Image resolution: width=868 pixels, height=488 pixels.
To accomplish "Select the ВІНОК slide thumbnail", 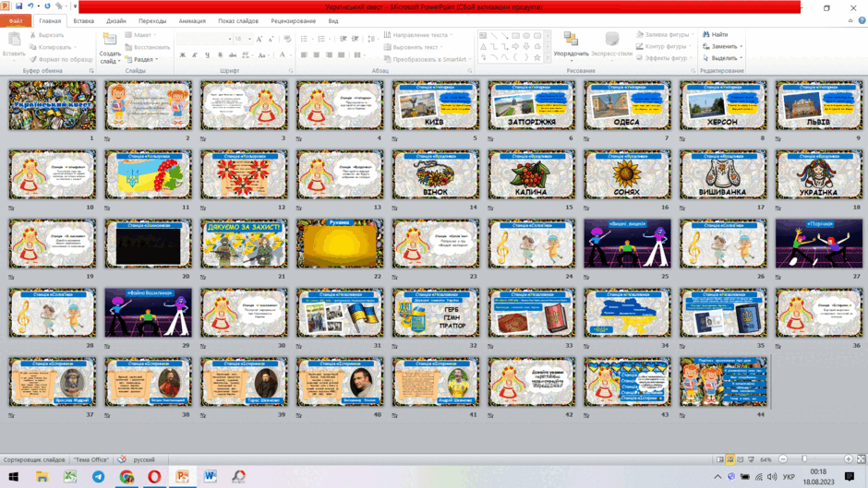I will pos(436,174).
